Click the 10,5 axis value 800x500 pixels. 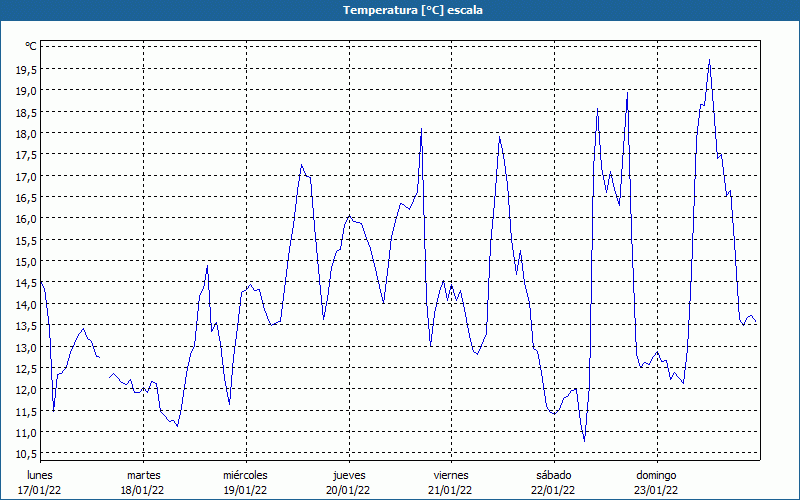click(26, 454)
